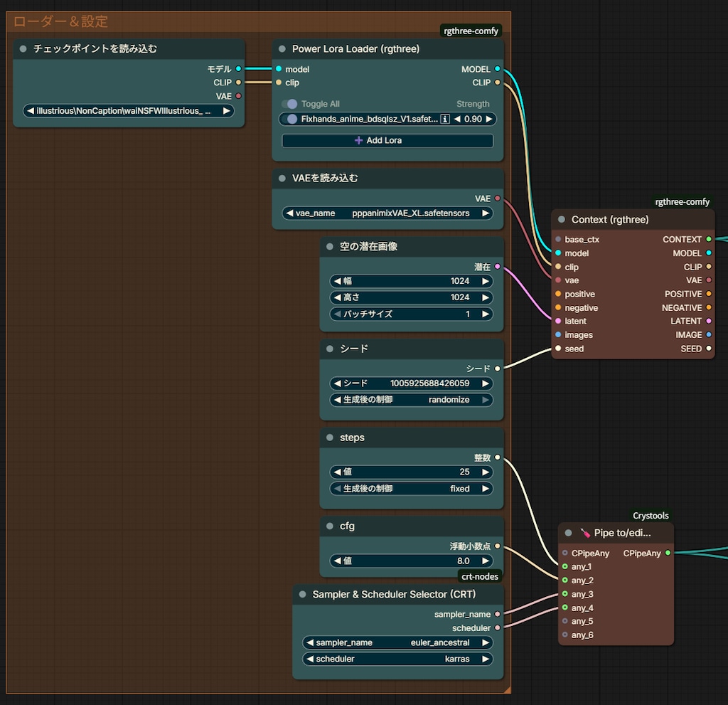Select the next checkpoint with right arrow
Image resolution: width=728 pixels, height=705 pixels.
(x=227, y=110)
